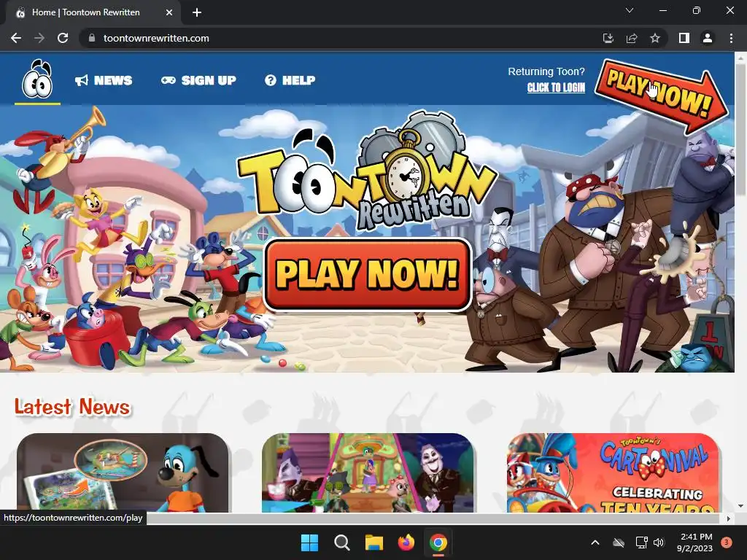
Task: Click the vertical page scrollbar thumb
Action: tap(741, 130)
